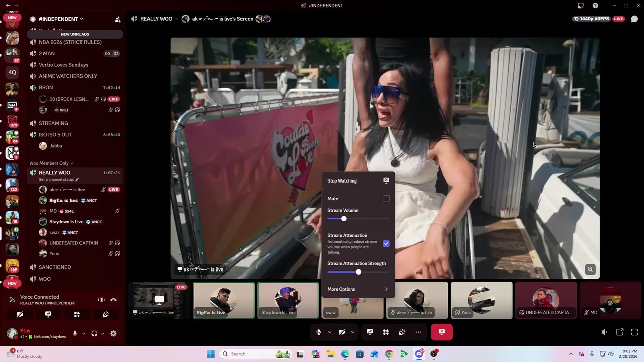
Task: Toggle microphone mute in the user panel
Action: (75, 333)
